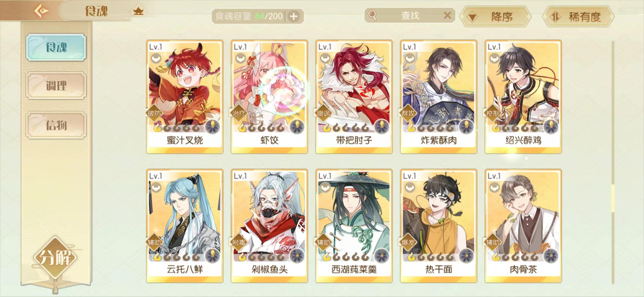Toggle minus marker on 肉骨茶 card
This screenshot has width=644, height=297.
click(494, 187)
